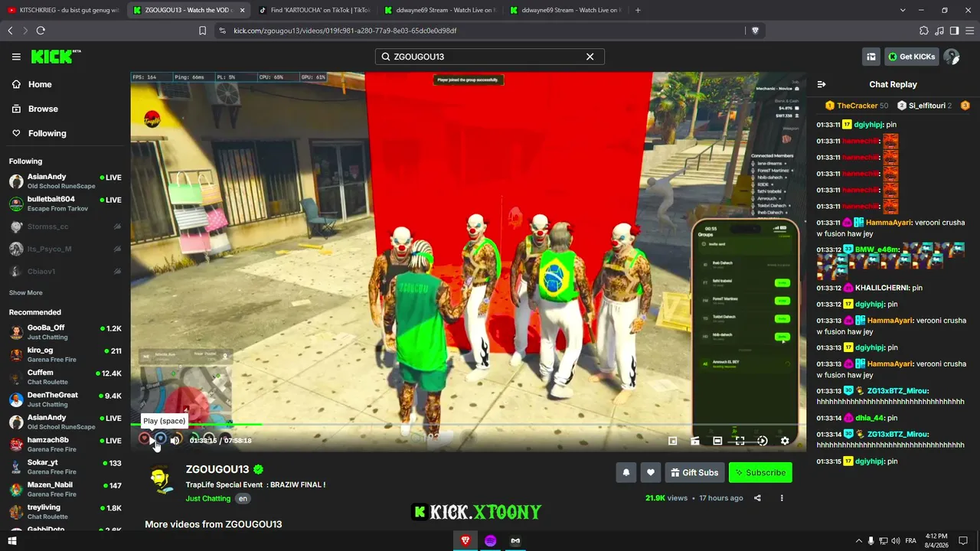
Task: Open Brave from the taskbar
Action: coord(465,541)
